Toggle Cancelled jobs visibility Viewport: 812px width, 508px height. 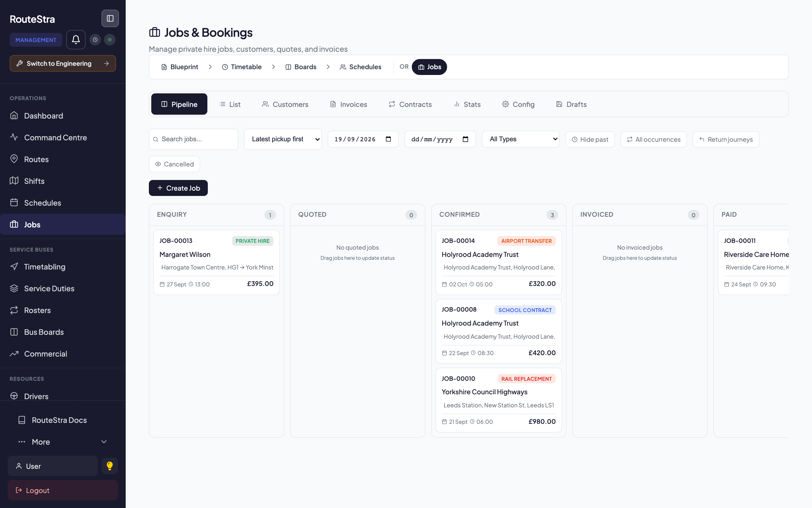click(174, 164)
